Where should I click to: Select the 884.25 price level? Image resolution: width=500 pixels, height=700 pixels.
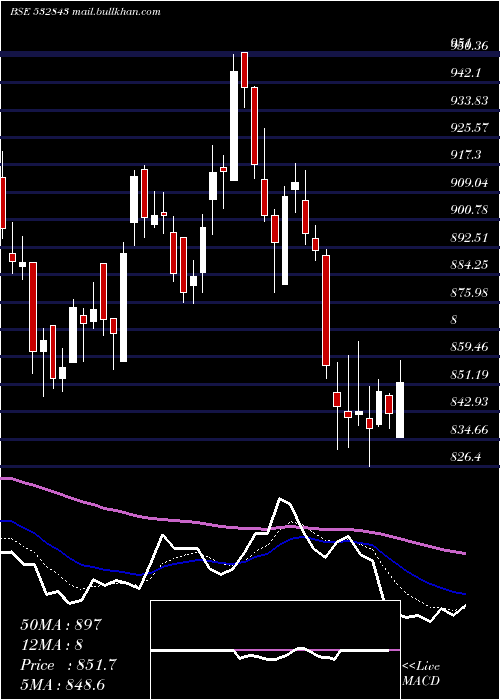(469, 265)
